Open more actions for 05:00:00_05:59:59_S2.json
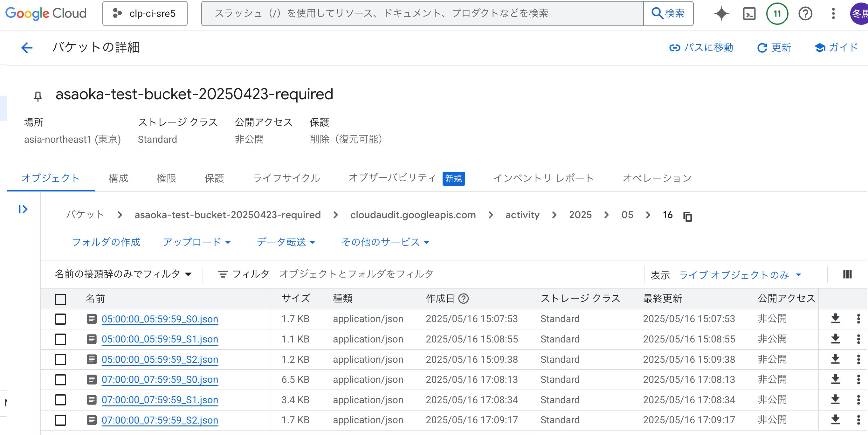 858,359
